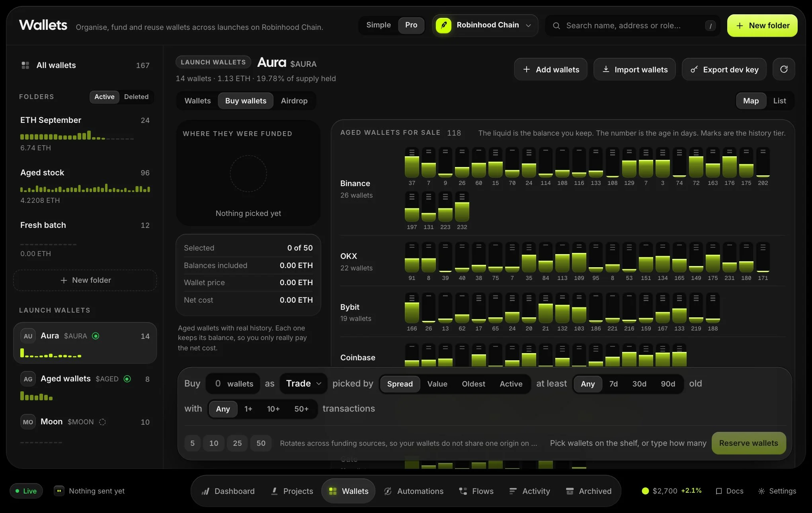The height and width of the screenshot is (513, 812).
Task: Select the 25 quick quantity chip
Action: [x=237, y=443]
